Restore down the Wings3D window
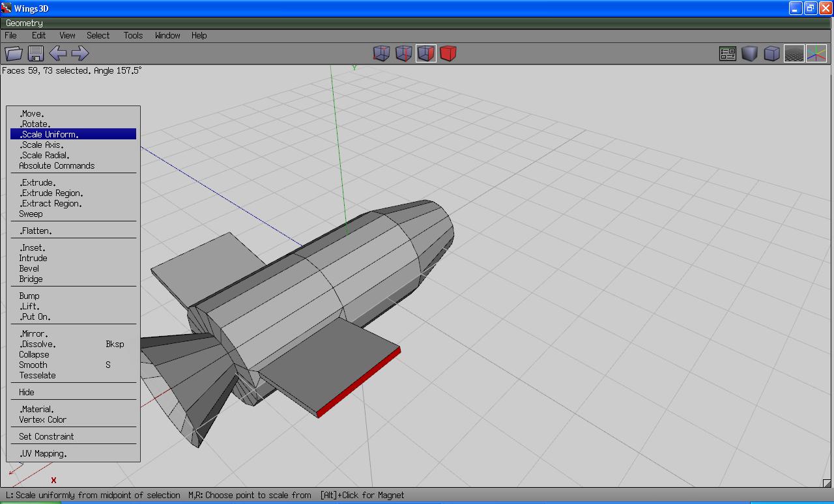The height and width of the screenshot is (504, 834). click(x=811, y=8)
